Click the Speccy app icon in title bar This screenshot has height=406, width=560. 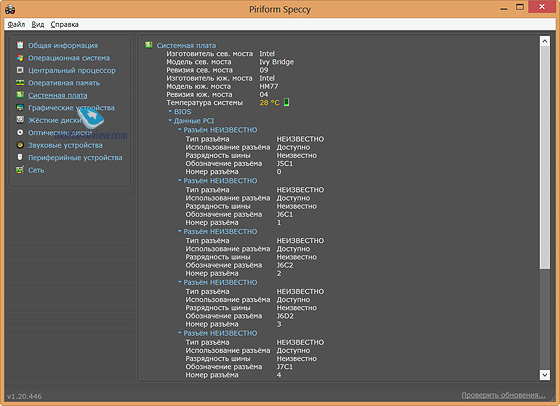10,9
